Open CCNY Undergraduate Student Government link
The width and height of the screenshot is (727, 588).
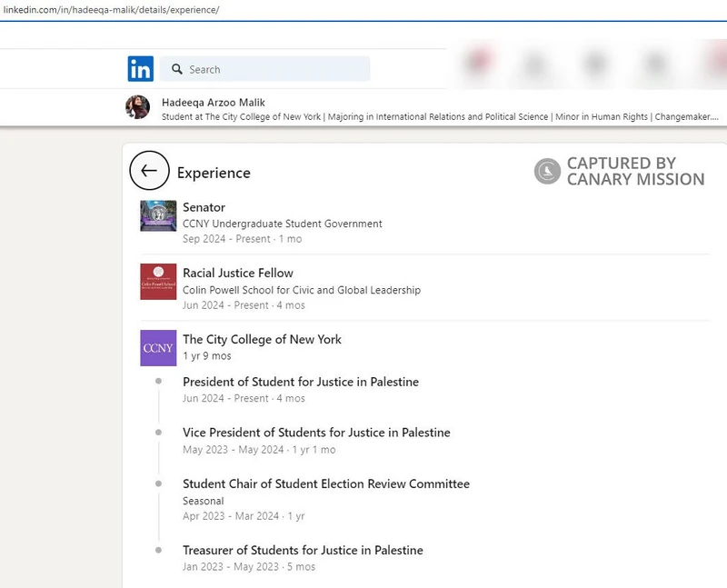pos(283,224)
